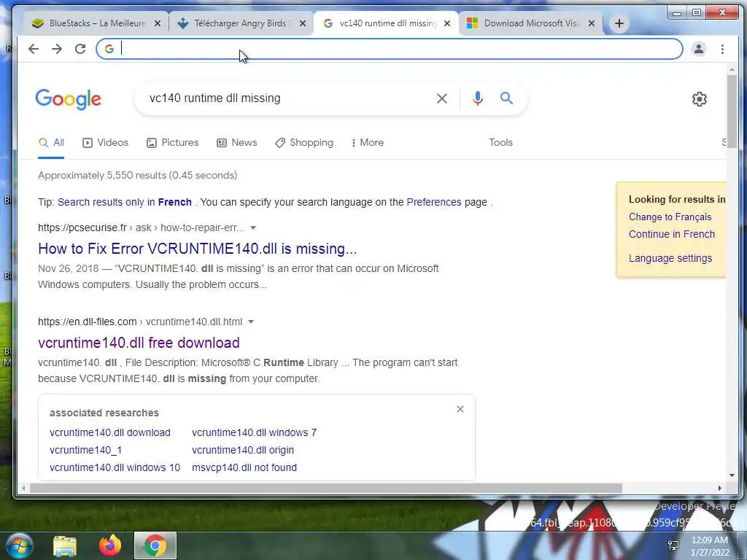The width and height of the screenshot is (747, 560).
Task: Open How to Fix Error VCRUNTIME140.dll result
Action: (x=197, y=249)
